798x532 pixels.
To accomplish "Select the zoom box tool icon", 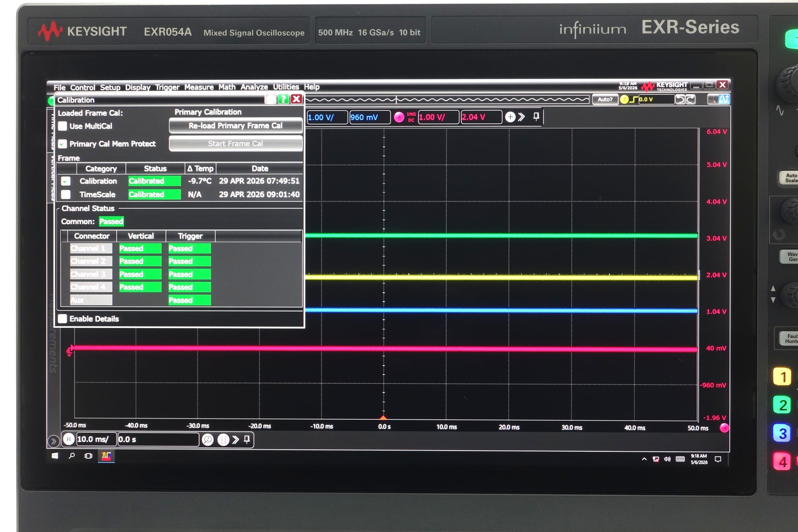I will pyautogui.click(x=712, y=100).
